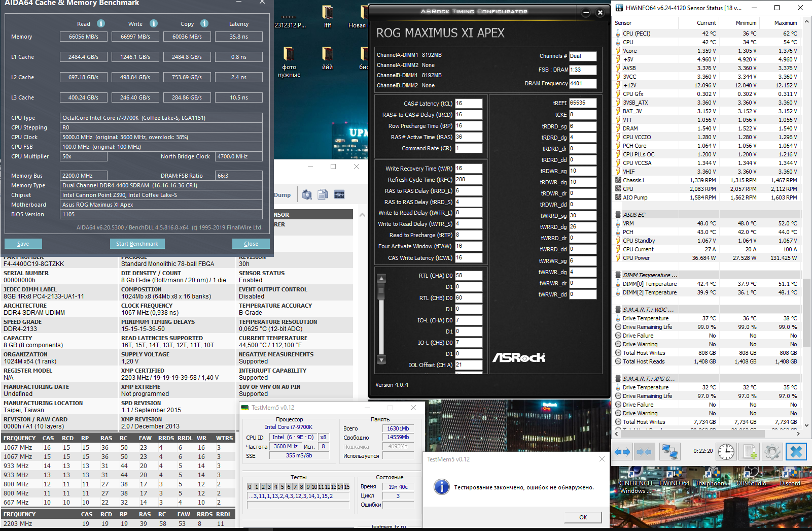
Task: Click HWiNFO horizontal scrollbar right arrow
Action: point(798,434)
